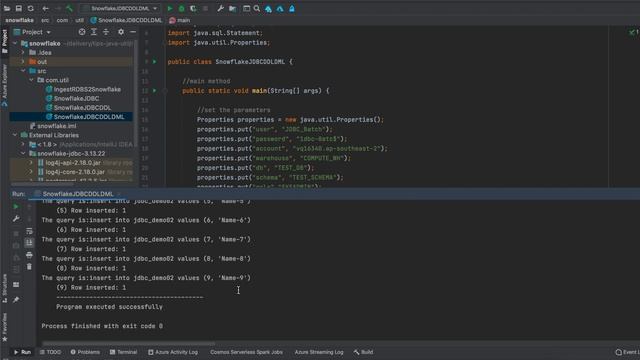Click the Reload/Synchronize icon in toolbar
Screen dimensions: 640x360
(x=31, y=8)
